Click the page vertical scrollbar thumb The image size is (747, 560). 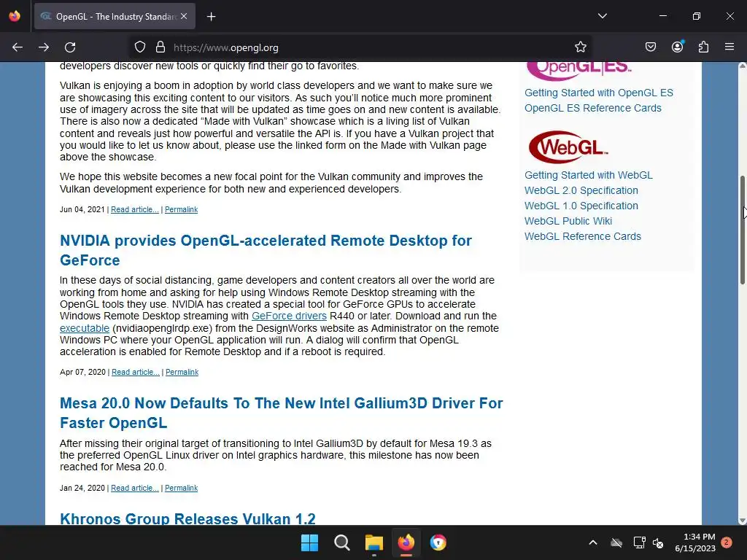(x=743, y=230)
